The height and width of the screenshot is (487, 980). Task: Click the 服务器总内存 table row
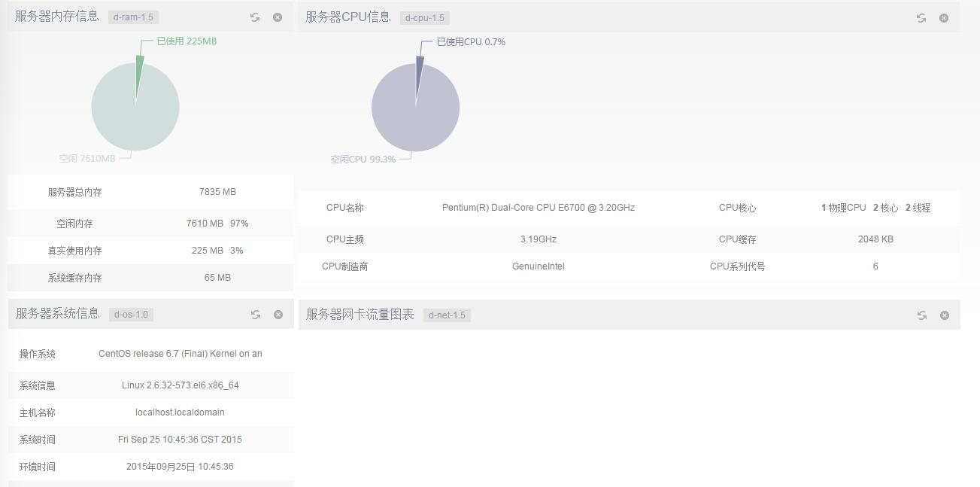[150, 192]
